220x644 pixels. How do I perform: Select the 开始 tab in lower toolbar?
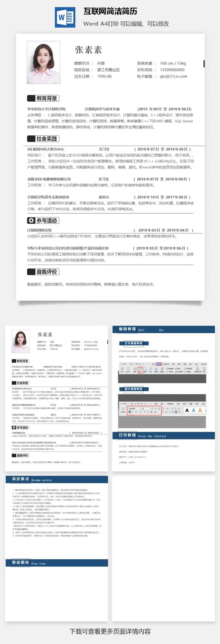tap(156, 404)
